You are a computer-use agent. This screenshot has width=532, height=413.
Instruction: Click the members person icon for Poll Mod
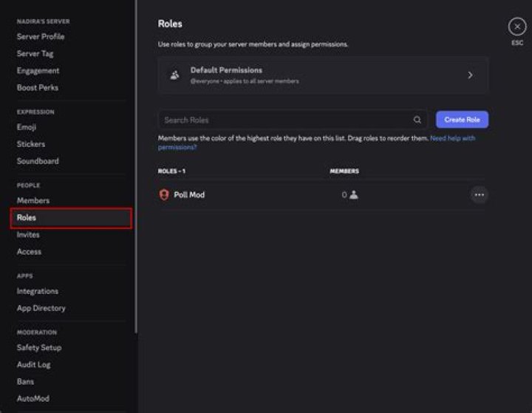353,195
